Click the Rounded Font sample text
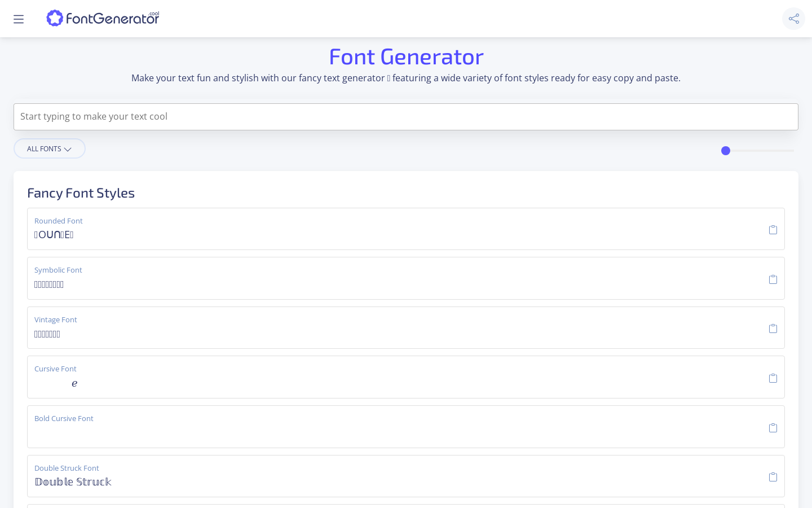 tap(54, 235)
